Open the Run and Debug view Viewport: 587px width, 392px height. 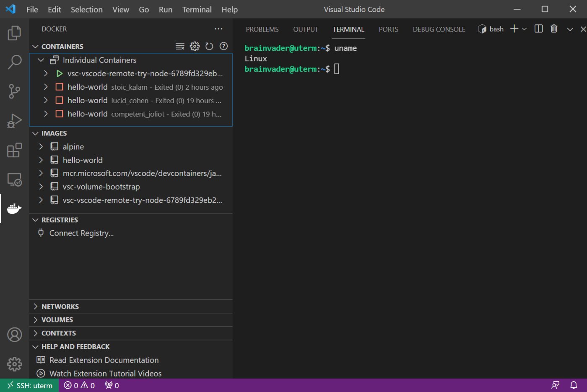[14, 121]
